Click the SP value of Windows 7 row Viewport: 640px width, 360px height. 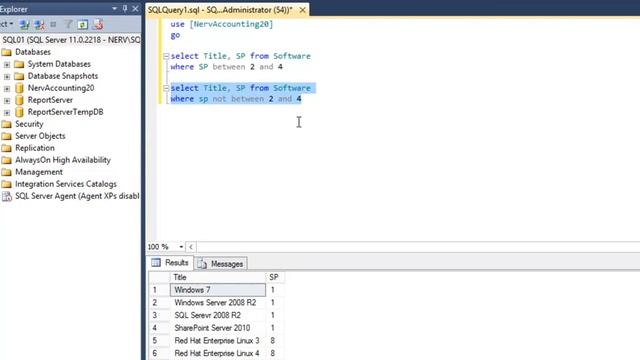(x=275, y=290)
